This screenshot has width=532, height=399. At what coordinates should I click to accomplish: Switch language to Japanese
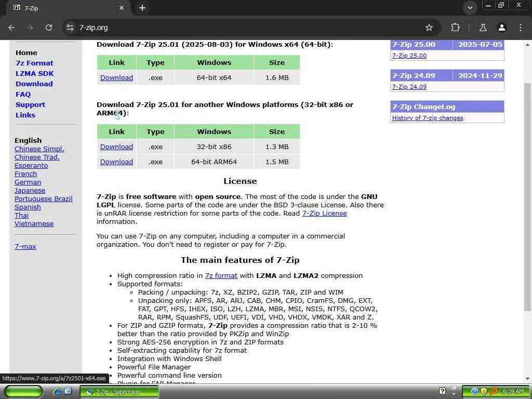[x=30, y=190]
